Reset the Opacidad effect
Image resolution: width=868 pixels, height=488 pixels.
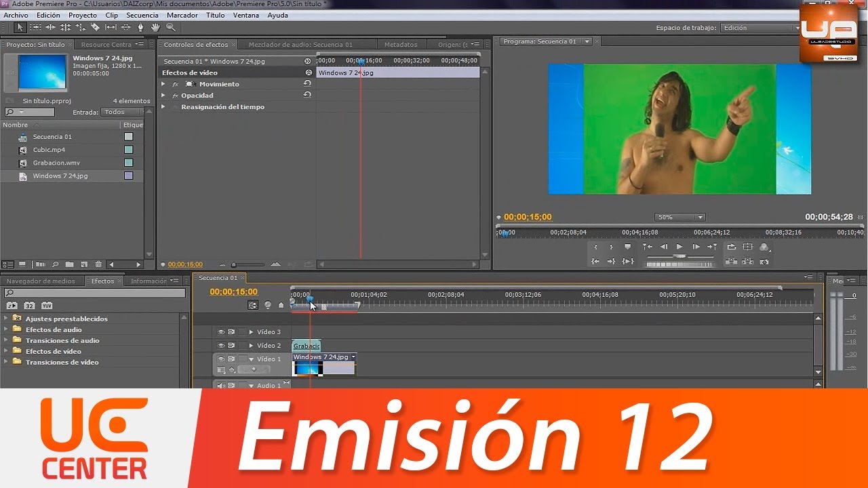point(307,96)
